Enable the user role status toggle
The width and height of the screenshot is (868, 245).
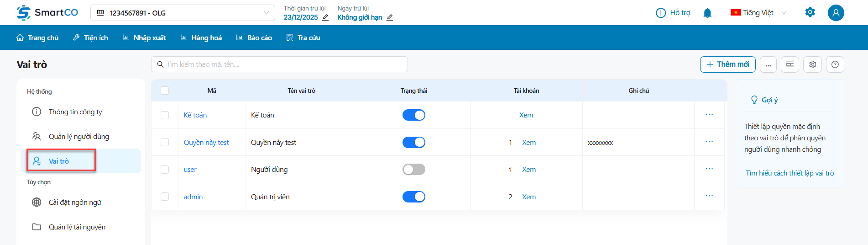coord(413,170)
